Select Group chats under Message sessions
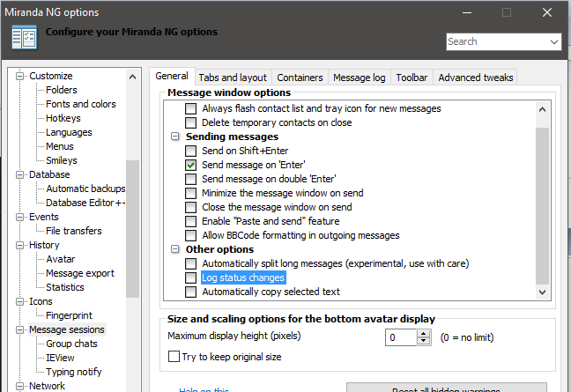Viewport: 571px width, 392px height. 71,344
